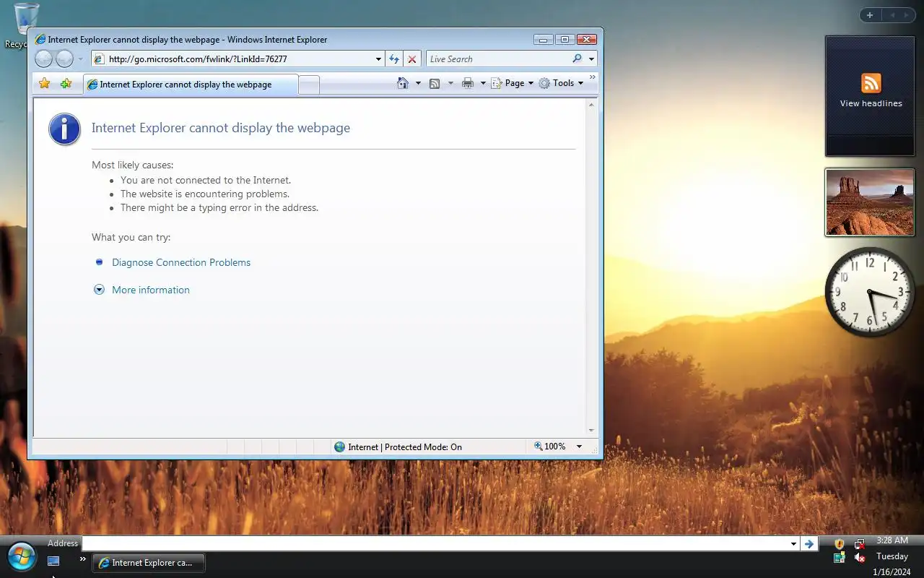
Task: Click the search magnifier icon
Action: pyautogui.click(x=577, y=59)
